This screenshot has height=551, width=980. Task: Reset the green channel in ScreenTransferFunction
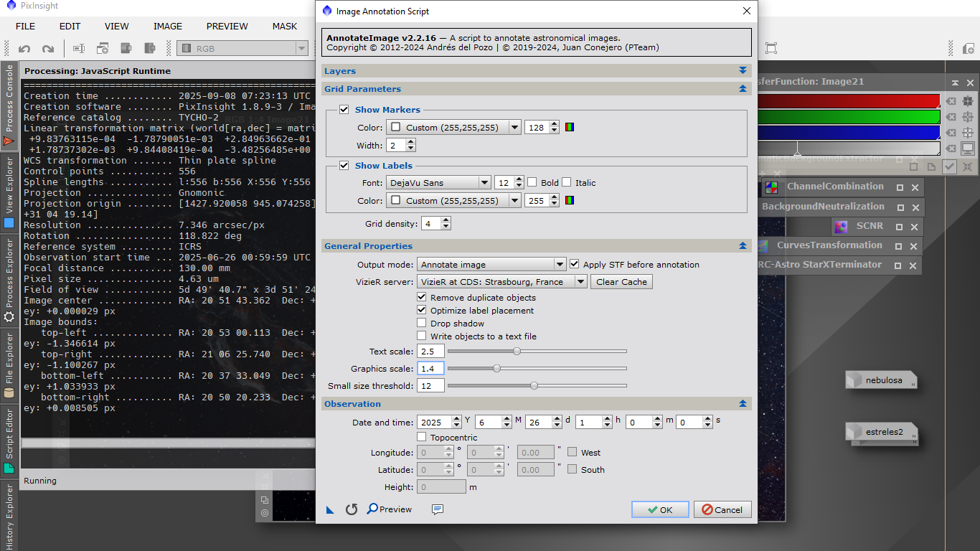tap(951, 117)
